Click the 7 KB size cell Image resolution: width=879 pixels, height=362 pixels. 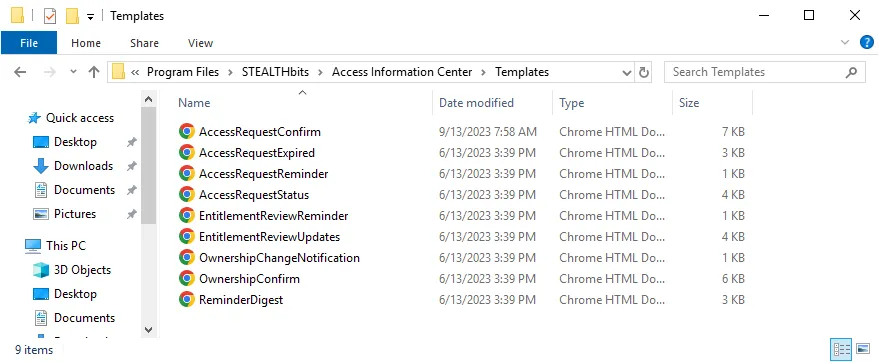pyautogui.click(x=733, y=132)
